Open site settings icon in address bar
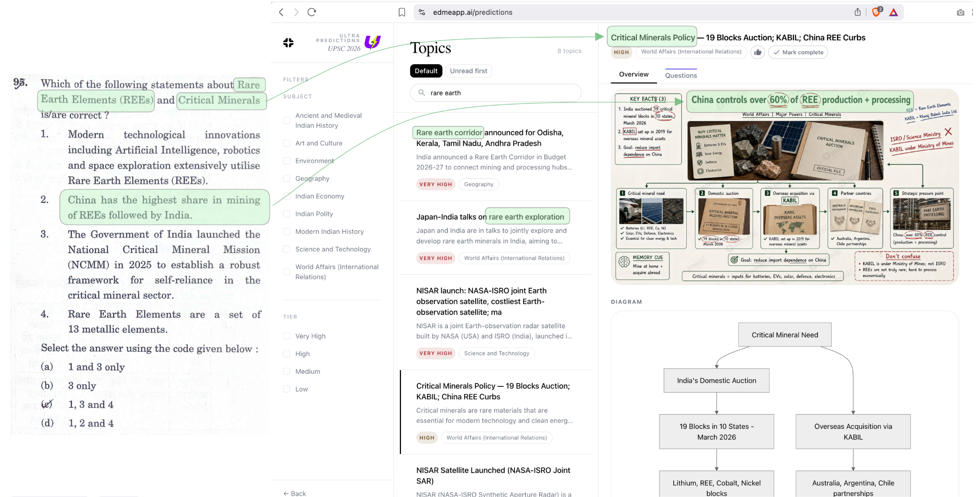Viewport: 980px width, 497px height. (422, 12)
